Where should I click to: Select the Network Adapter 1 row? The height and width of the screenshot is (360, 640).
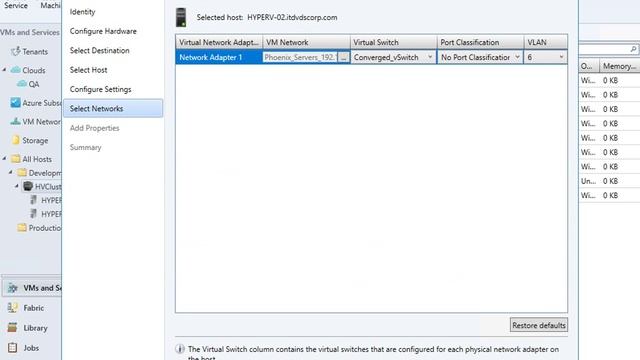click(219, 57)
